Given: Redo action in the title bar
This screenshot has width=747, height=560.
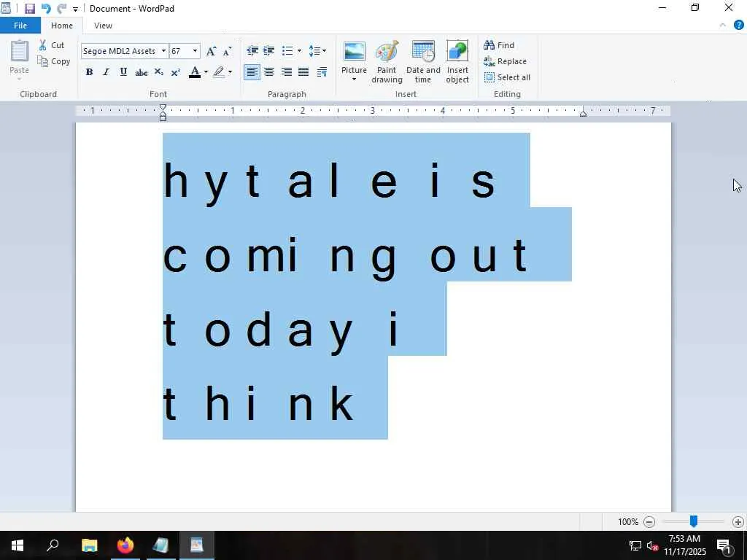Looking at the screenshot, I should pyautogui.click(x=61, y=9).
